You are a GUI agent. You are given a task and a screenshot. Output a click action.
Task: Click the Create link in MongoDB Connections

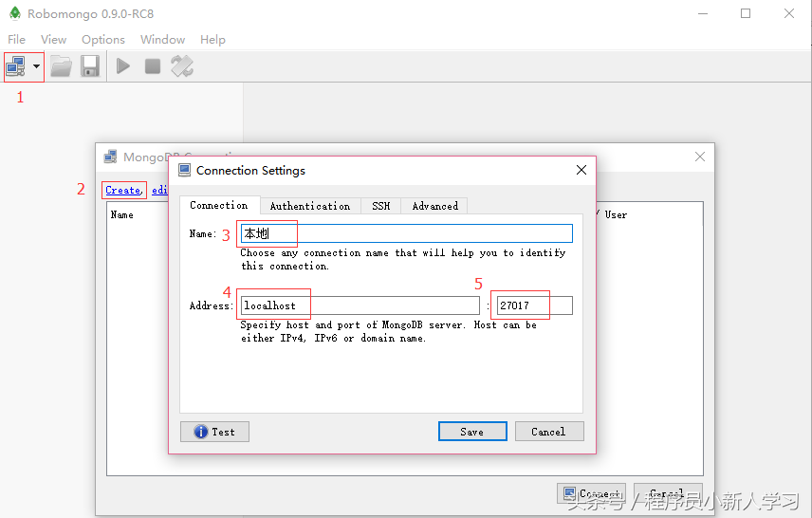[123, 190]
